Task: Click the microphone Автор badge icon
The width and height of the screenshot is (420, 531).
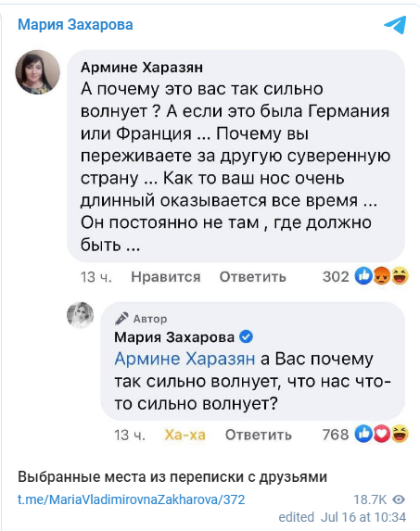Action: [121, 319]
